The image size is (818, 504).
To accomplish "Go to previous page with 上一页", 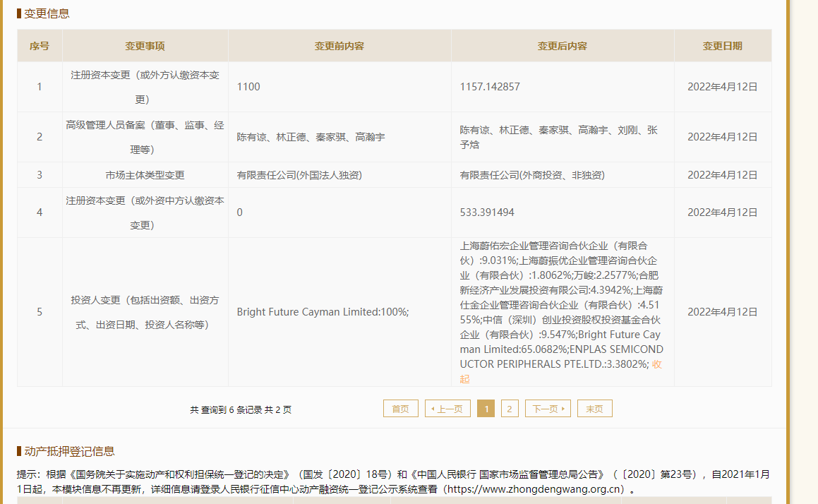I will (447, 409).
